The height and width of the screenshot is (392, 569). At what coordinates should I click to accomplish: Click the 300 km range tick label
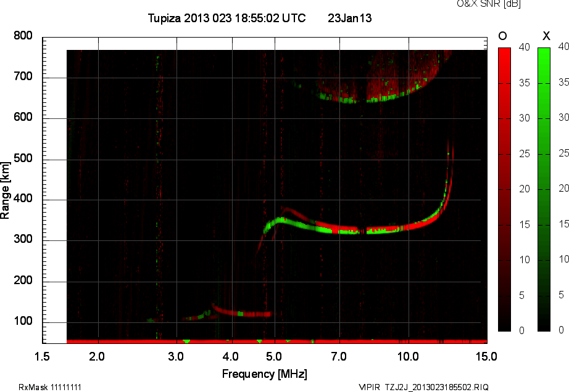pos(23,239)
